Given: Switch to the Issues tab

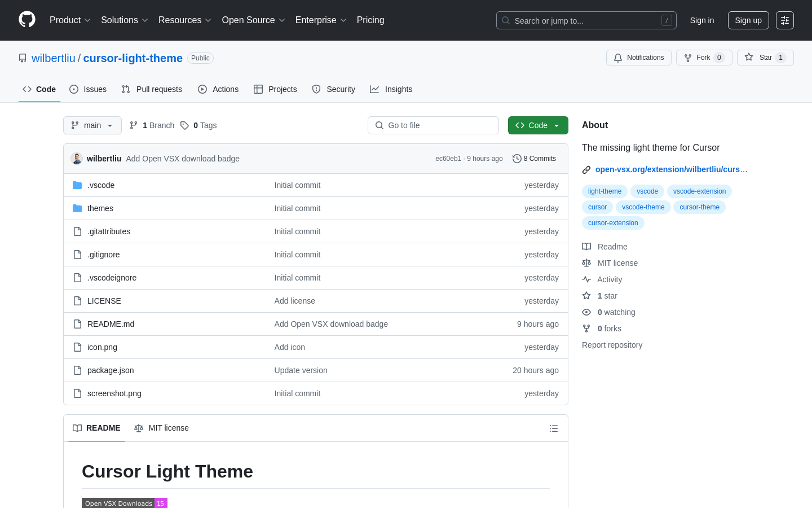Looking at the screenshot, I should pos(88,89).
